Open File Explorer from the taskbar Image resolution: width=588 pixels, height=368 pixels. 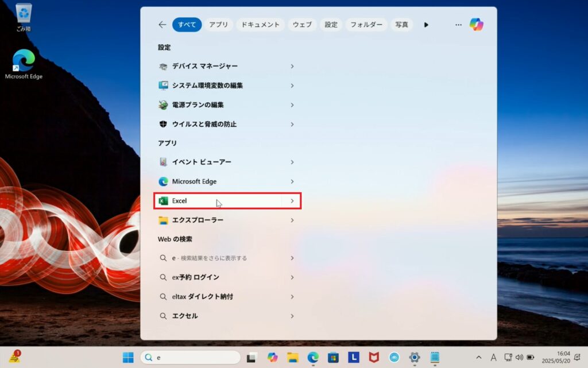(x=292, y=358)
